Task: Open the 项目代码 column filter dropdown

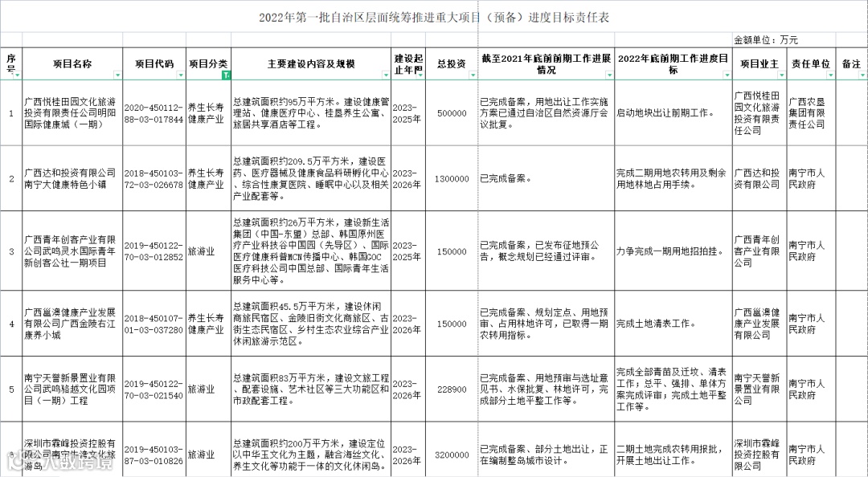Action: click(x=181, y=75)
